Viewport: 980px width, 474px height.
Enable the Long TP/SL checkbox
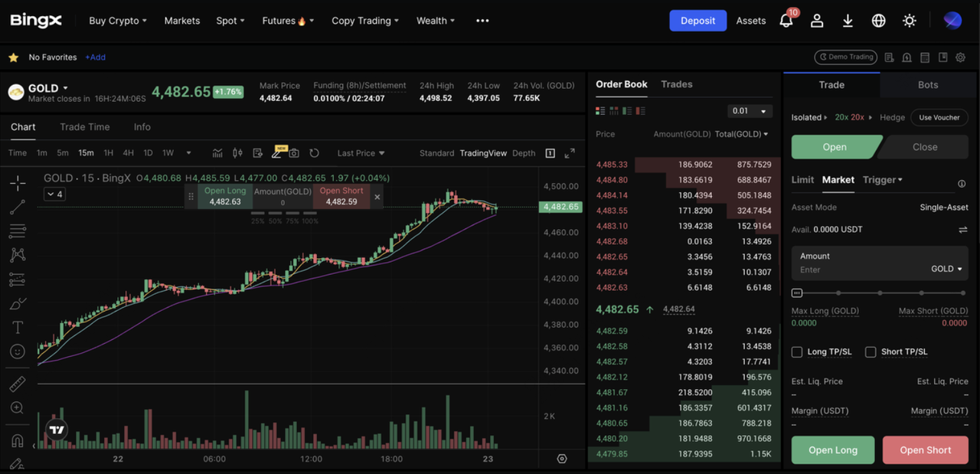pyautogui.click(x=797, y=352)
